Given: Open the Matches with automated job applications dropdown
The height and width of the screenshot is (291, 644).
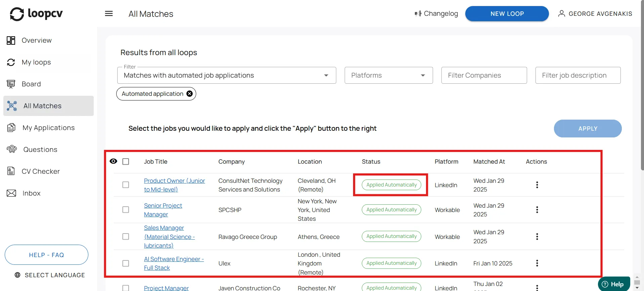Looking at the screenshot, I should click(x=227, y=75).
